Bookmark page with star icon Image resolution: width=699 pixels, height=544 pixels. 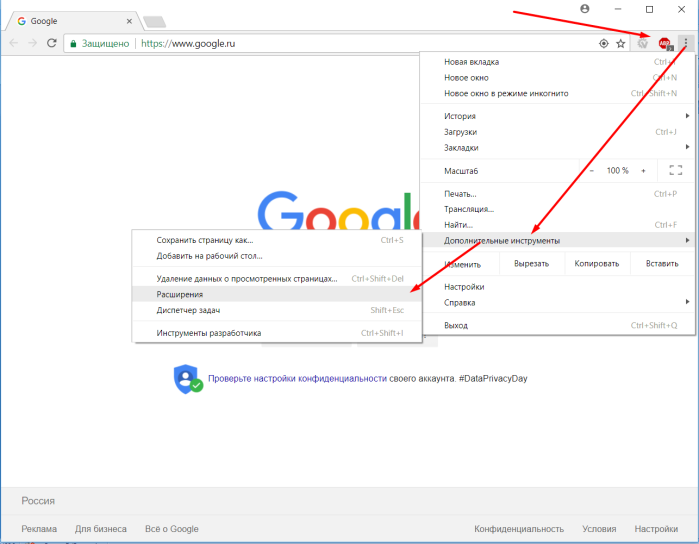coord(621,44)
